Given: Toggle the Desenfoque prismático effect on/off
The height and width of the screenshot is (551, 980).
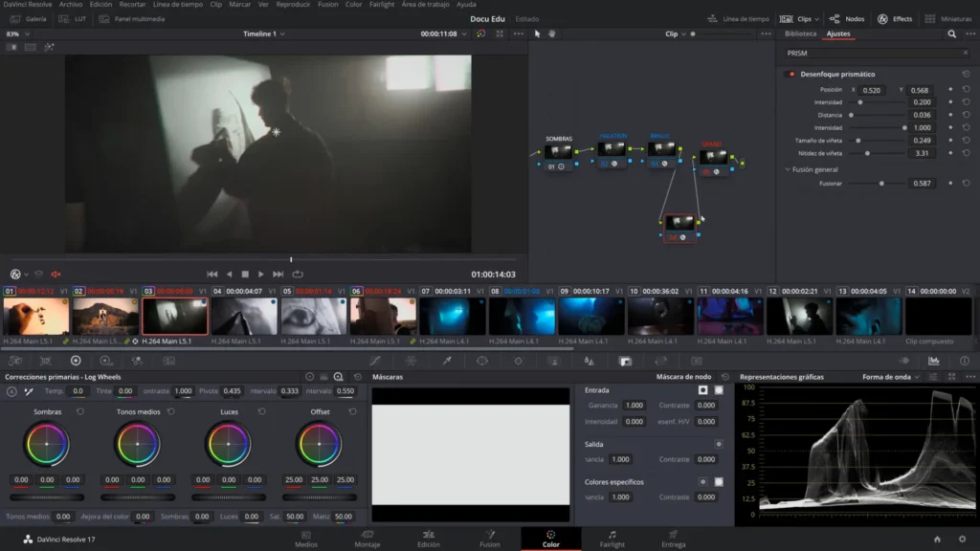Looking at the screenshot, I should (791, 74).
